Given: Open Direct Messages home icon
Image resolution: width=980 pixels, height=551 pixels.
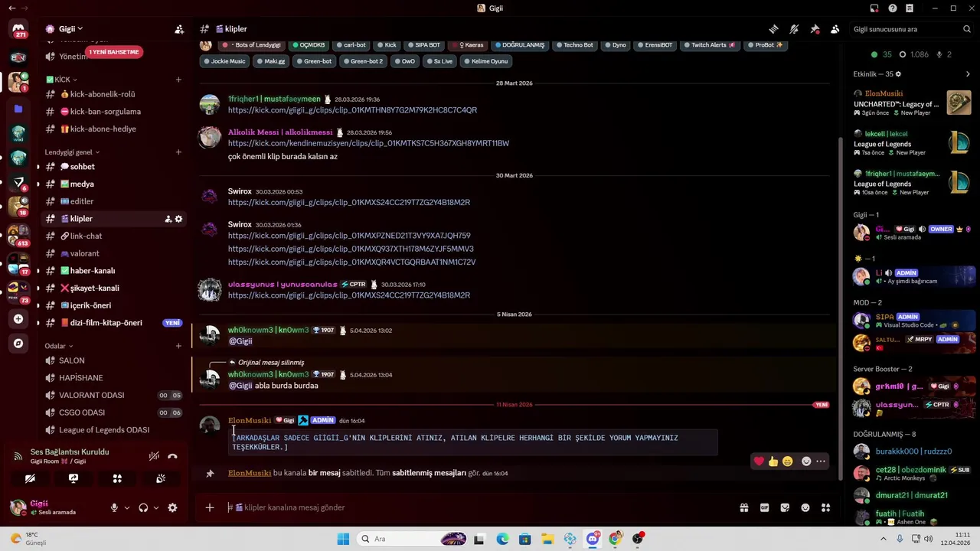Looking at the screenshot, I should [18, 29].
